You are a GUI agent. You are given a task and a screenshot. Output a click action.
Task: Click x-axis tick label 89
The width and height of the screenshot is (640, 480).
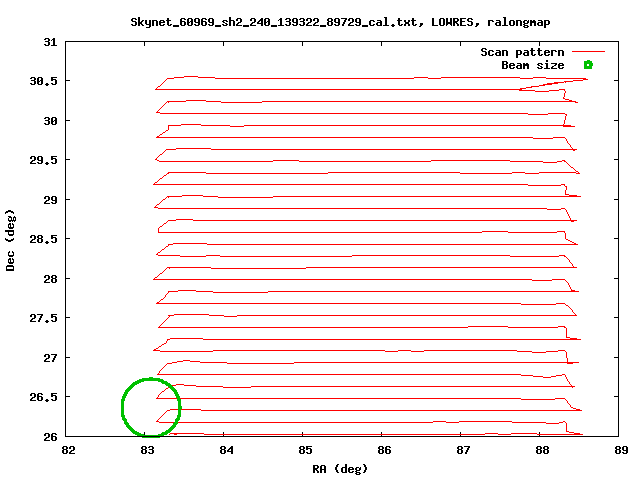(x=622, y=450)
